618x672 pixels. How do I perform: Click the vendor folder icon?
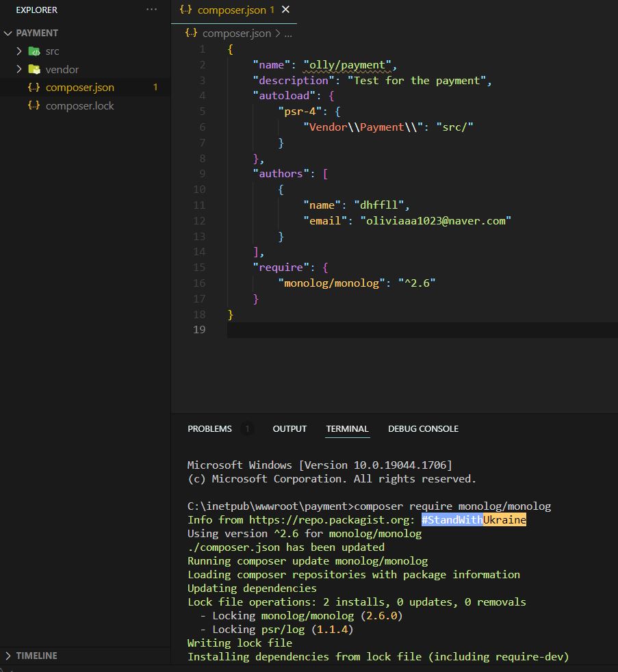34,69
